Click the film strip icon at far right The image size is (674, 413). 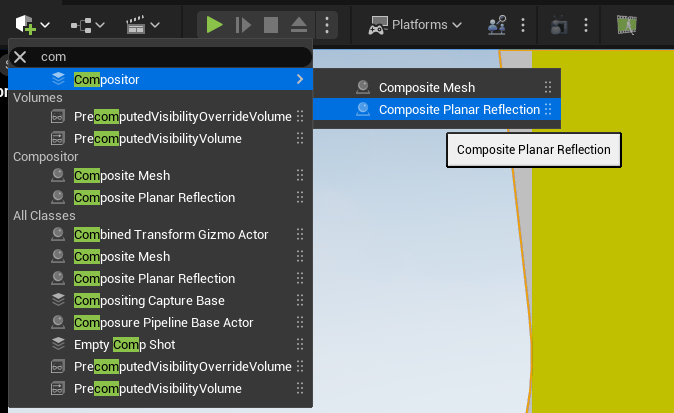[x=626, y=24]
